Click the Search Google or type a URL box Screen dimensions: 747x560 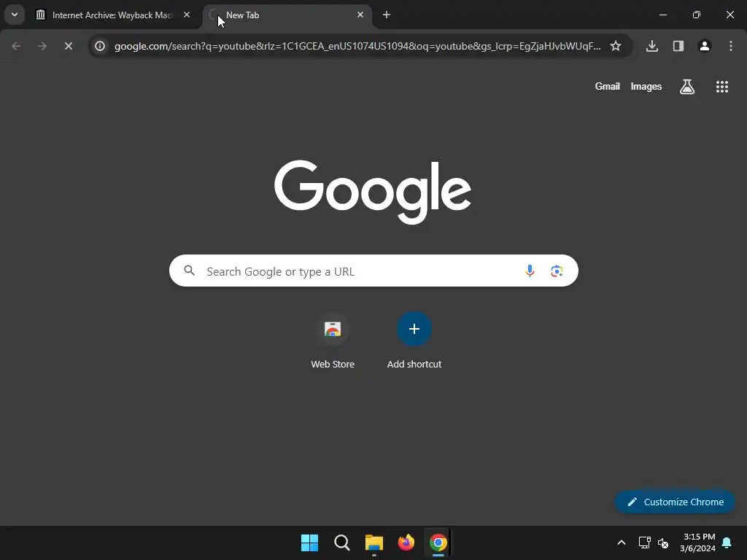click(x=373, y=271)
